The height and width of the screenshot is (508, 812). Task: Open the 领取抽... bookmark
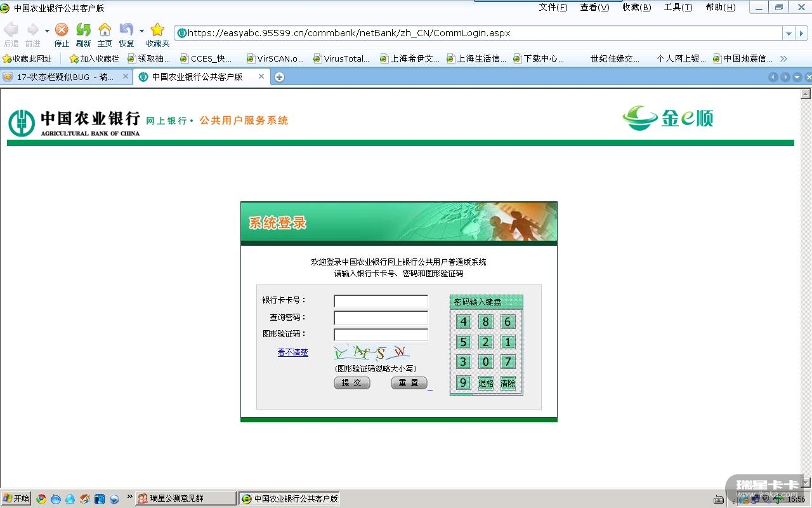tap(149, 58)
